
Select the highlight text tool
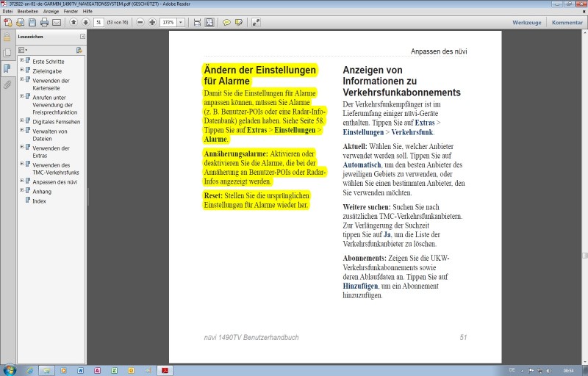[x=238, y=22]
